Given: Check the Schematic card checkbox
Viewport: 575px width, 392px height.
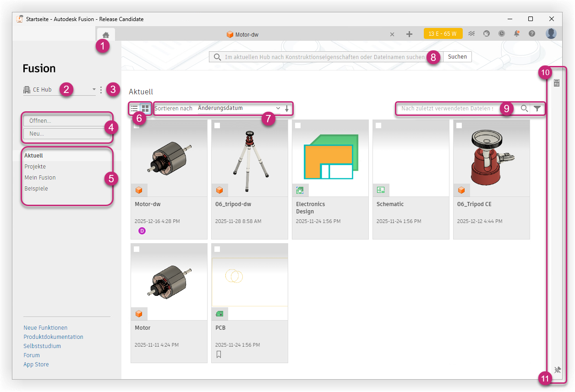Looking at the screenshot, I should (x=378, y=125).
